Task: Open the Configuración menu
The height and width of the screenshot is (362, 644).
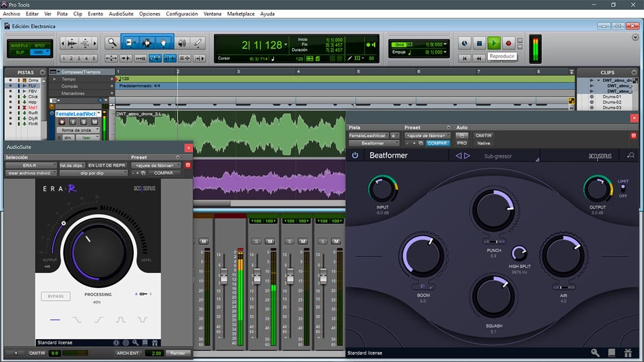Action: tap(182, 14)
